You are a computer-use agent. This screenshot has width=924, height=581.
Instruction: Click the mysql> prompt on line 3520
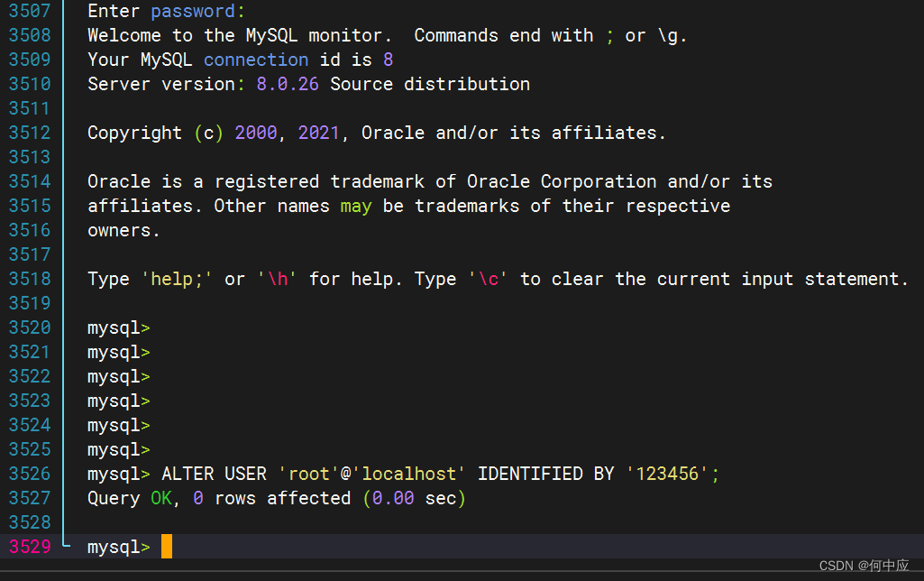tap(118, 328)
